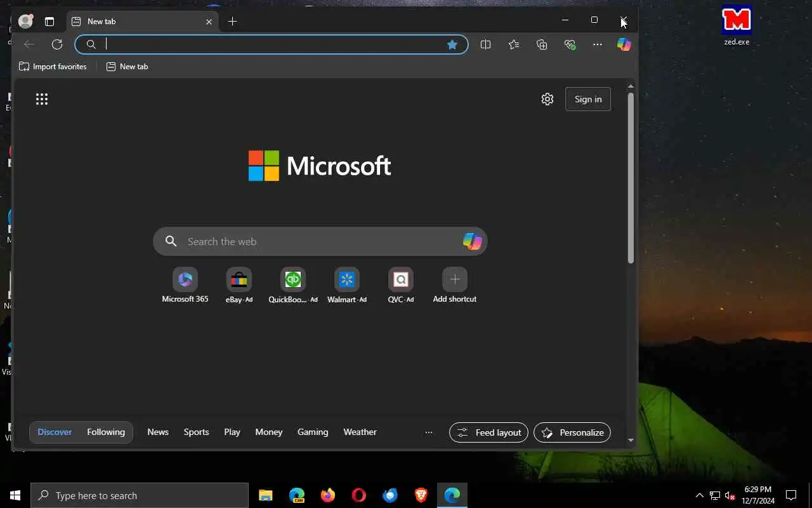812x508 pixels.
Task: Open a new tab with plus button
Action: coord(232,22)
